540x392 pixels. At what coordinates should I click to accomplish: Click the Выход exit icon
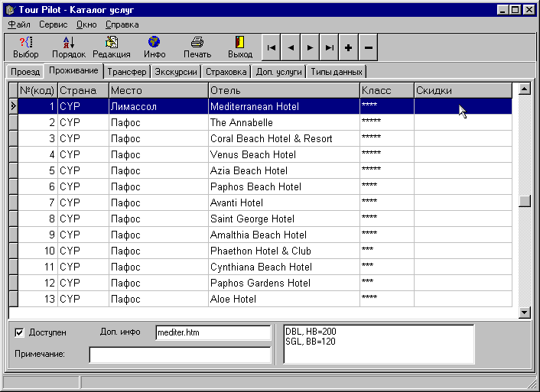coord(240,47)
